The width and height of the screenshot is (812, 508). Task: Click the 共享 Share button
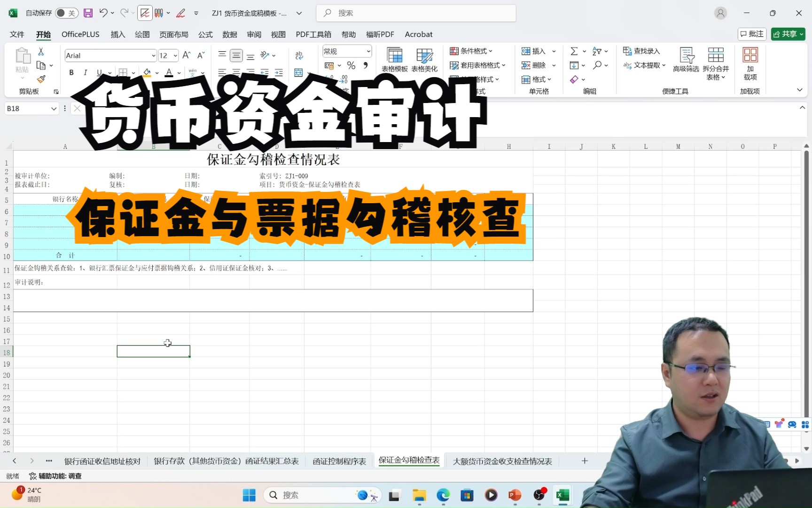coord(788,34)
